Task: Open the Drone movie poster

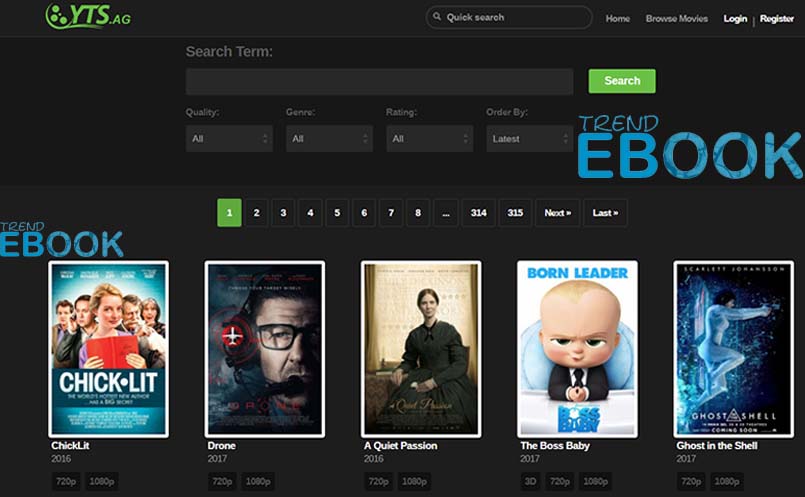Action: [x=264, y=349]
